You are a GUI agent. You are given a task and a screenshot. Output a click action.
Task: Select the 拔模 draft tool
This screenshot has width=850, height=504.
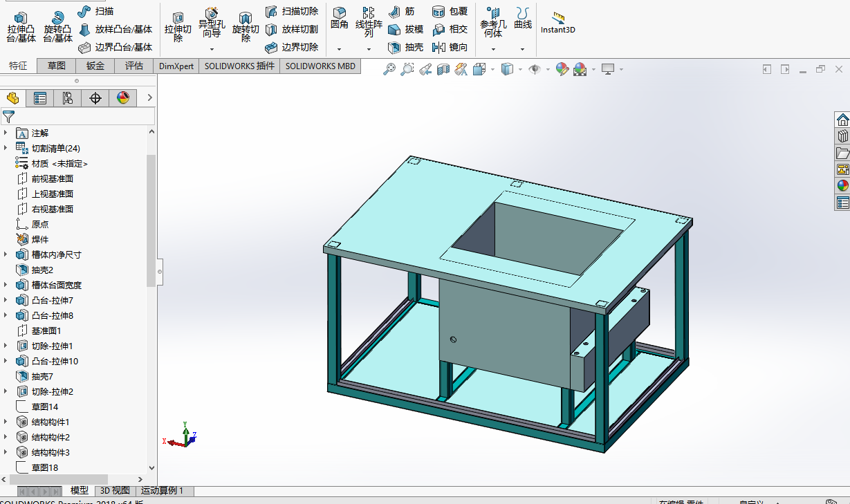click(405, 29)
